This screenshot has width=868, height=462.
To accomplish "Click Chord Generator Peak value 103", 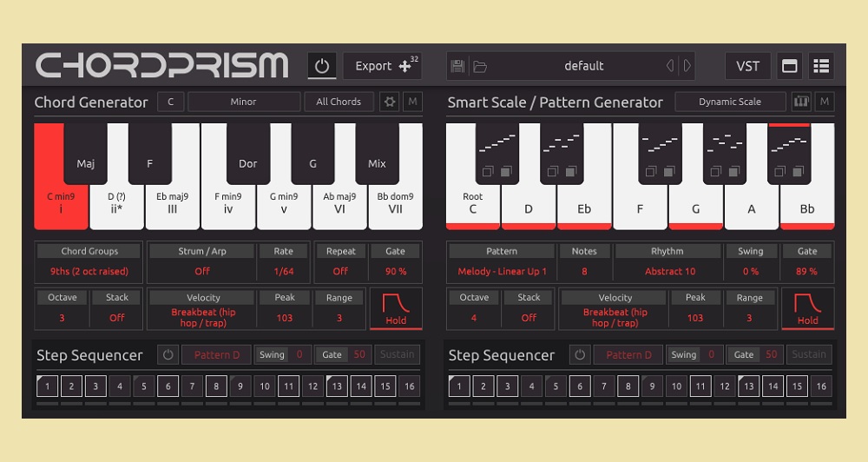I will (x=285, y=318).
